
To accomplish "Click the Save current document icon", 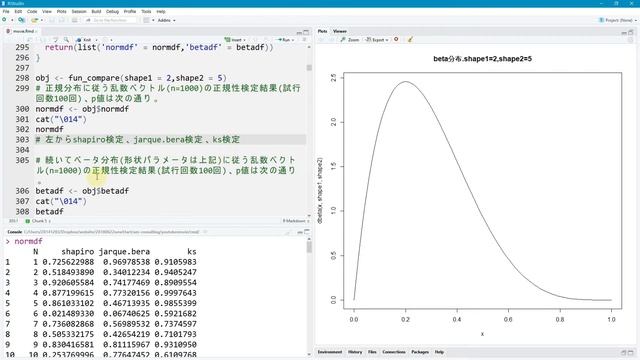I will tap(52, 20).
